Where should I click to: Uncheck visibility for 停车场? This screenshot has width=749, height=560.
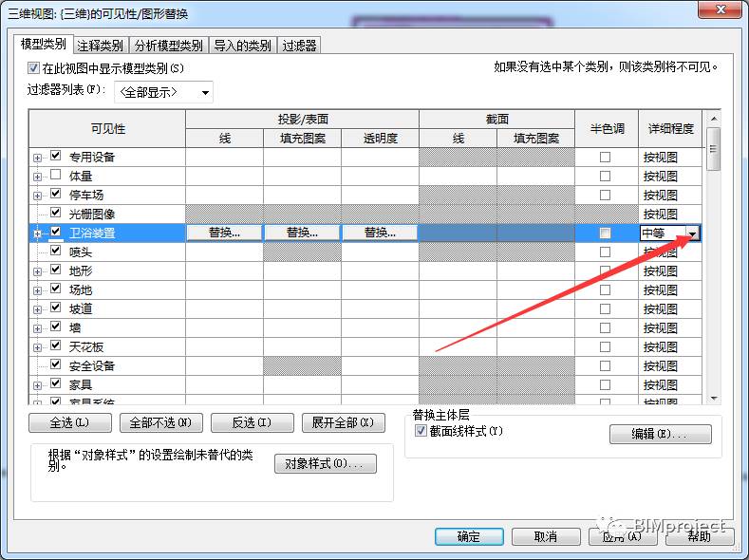55,194
